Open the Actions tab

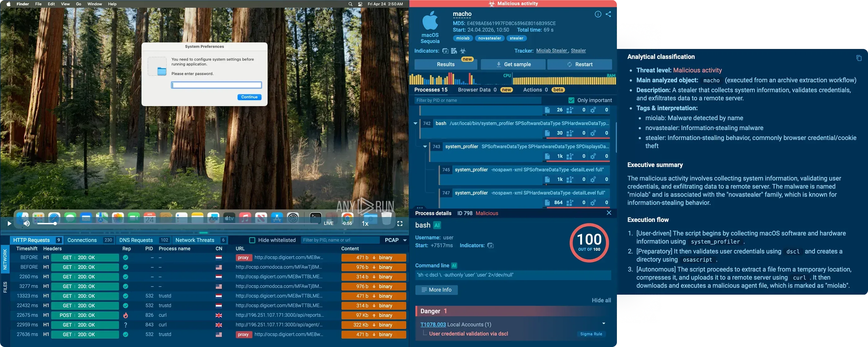[543, 90]
